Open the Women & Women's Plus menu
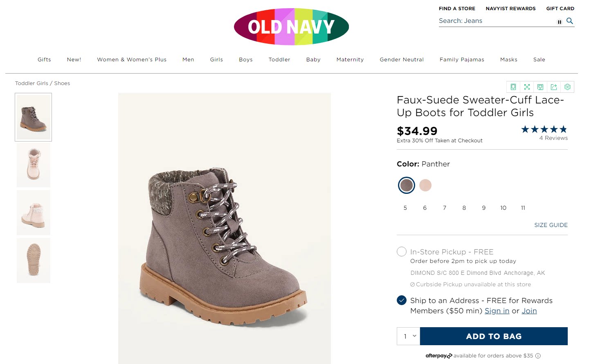Screen dimensions: 589x364 point(132,60)
